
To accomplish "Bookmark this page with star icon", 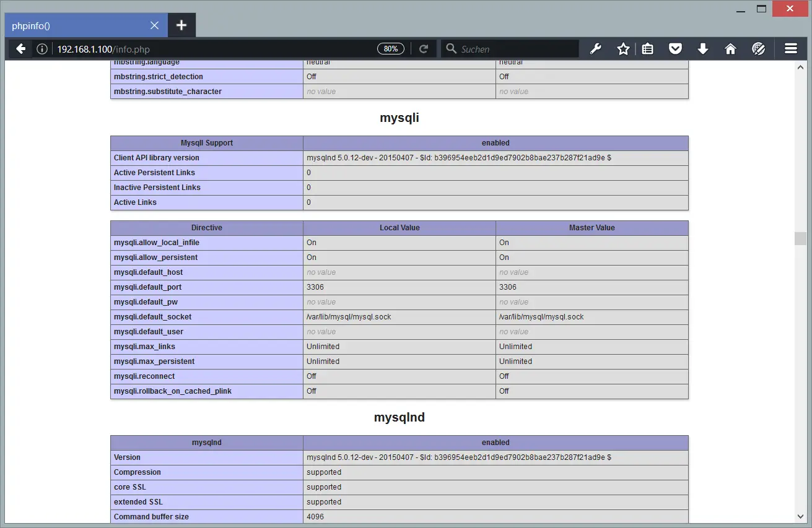I will coord(623,49).
